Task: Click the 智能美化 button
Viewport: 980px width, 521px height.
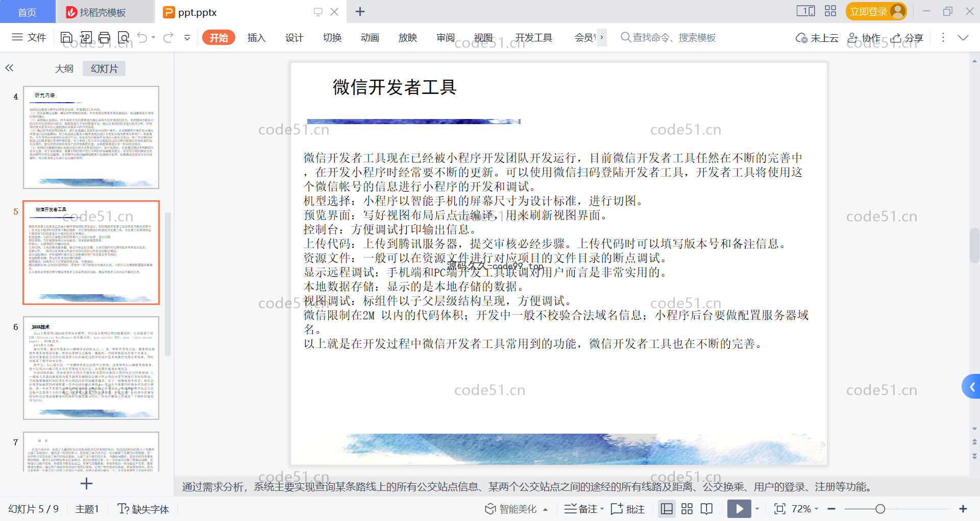Action: click(x=511, y=509)
